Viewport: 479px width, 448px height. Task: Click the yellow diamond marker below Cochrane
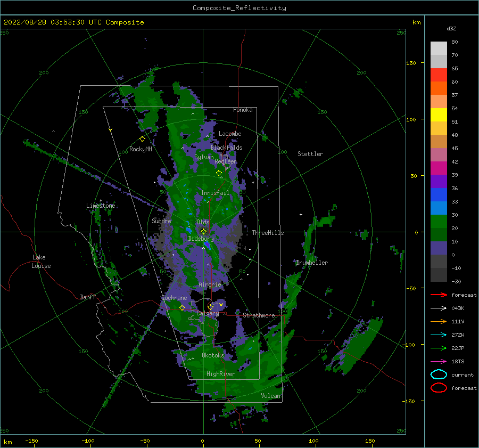pyautogui.click(x=182, y=307)
